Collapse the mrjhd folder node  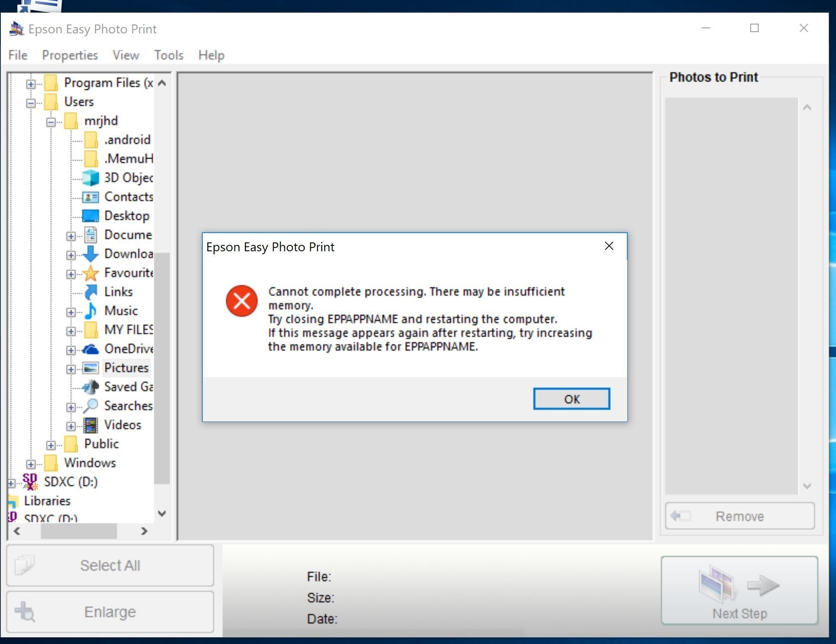[51, 122]
